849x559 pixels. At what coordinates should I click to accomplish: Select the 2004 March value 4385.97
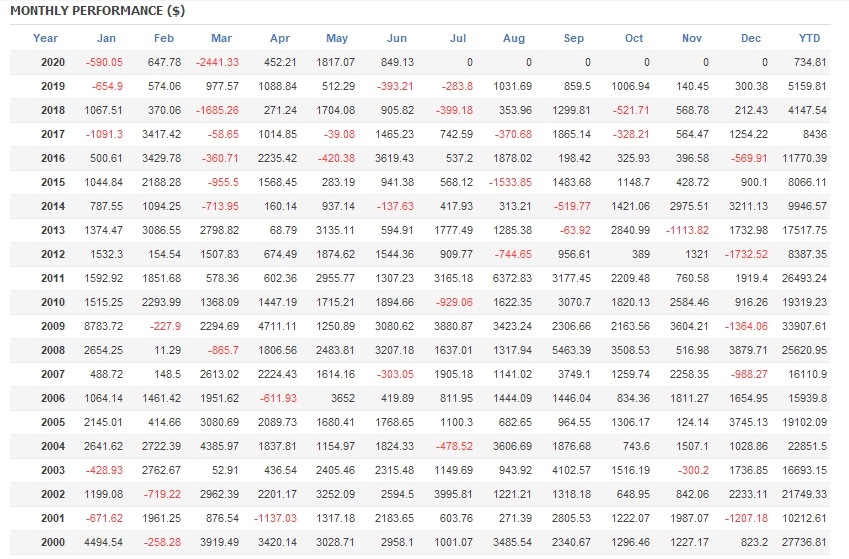pos(219,446)
